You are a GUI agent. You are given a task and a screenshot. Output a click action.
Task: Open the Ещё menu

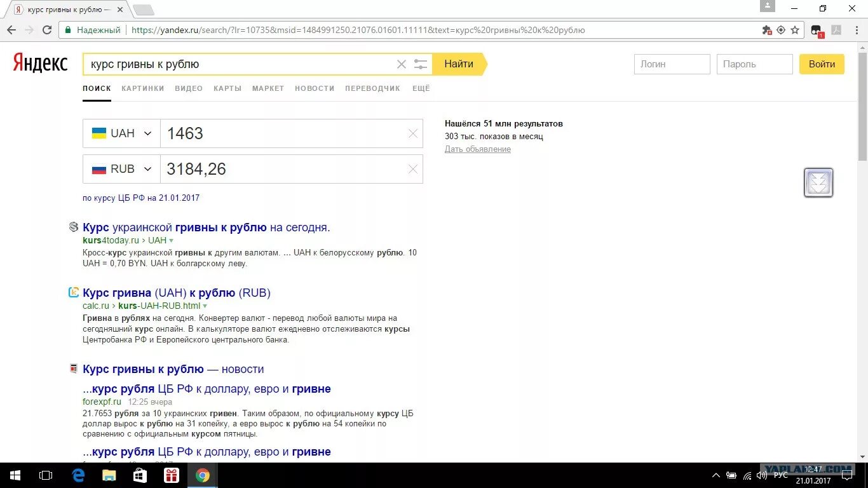point(421,88)
